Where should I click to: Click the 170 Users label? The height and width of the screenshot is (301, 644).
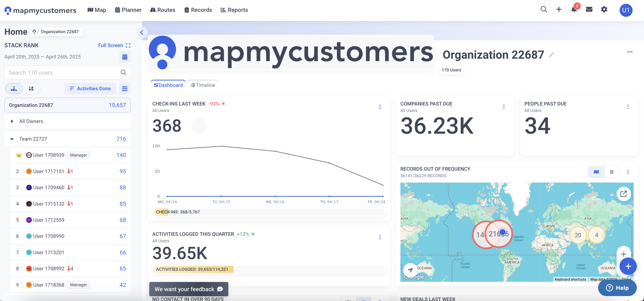pyautogui.click(x=451, y=70)
